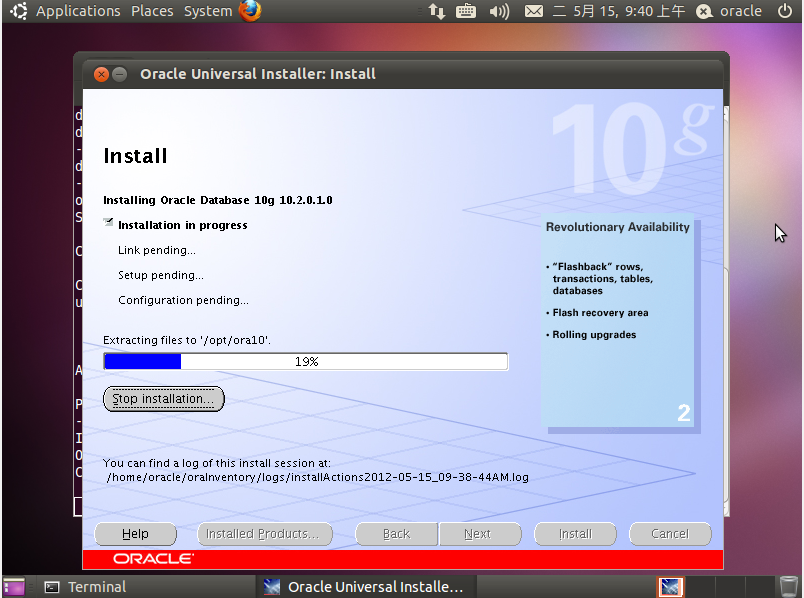Click the 'Link pending...' status text
The image size is (804, 598).
[x=157, y=250]
